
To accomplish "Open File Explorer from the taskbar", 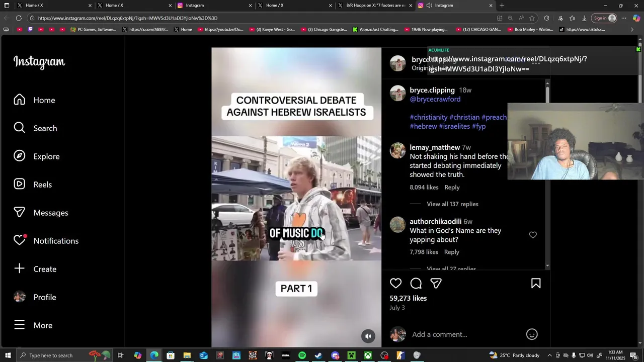I will click(x=187, y=355).
